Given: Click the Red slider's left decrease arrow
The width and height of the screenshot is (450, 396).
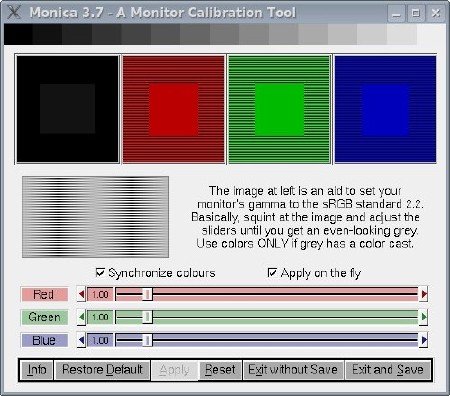Looking at the screenshot, I should point(81,294).
